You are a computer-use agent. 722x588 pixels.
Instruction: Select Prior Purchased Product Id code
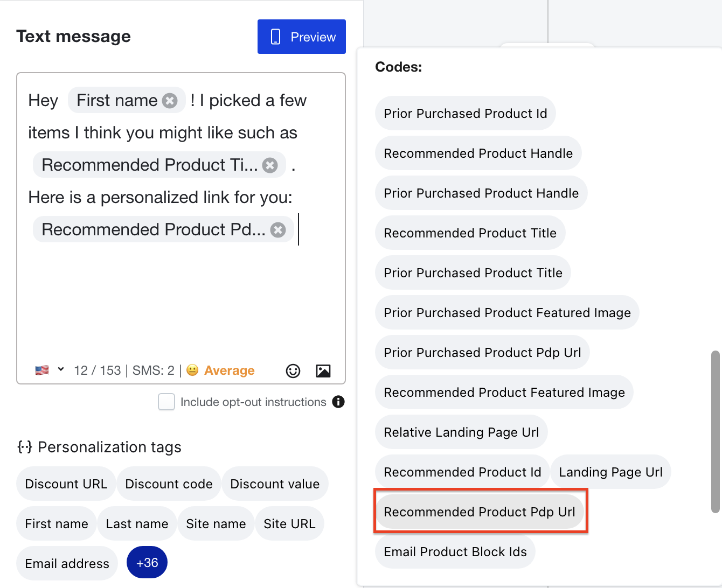tap(465, 114)
